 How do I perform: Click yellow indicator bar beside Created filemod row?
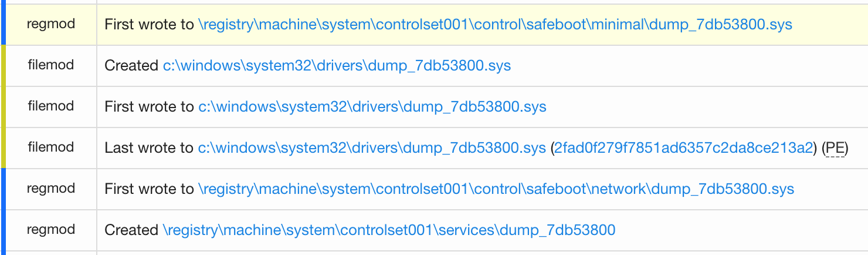click(x=2, y=65)
